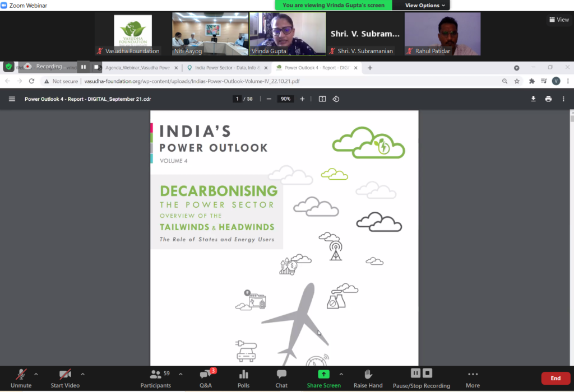Select Niti Aayog video thumbnail
The image size is (574, 392).
click(210, 34)
